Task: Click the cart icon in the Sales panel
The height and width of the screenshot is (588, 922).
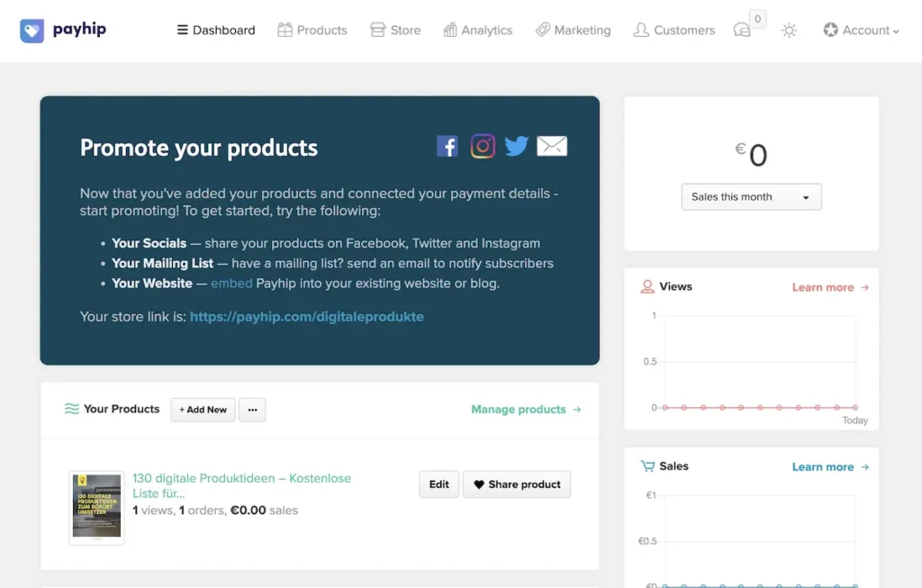Action: click(x=647, y=466)
